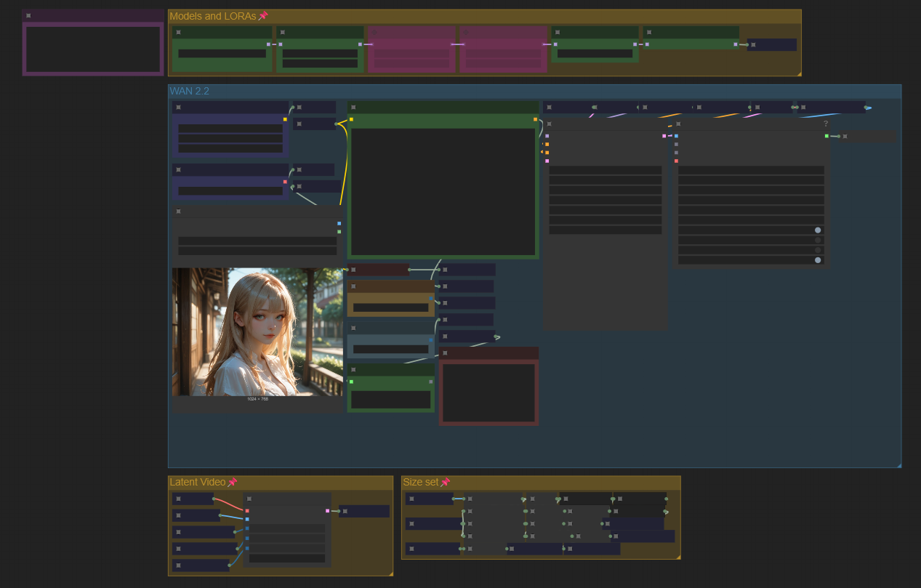This screenshot has width=921, height=588.
Task: Click the pin icon beside Size set title
Action: [446, 483]
